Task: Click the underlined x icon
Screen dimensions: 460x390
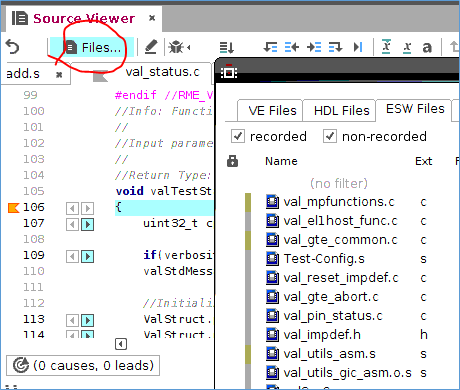Action: [407, 48]
